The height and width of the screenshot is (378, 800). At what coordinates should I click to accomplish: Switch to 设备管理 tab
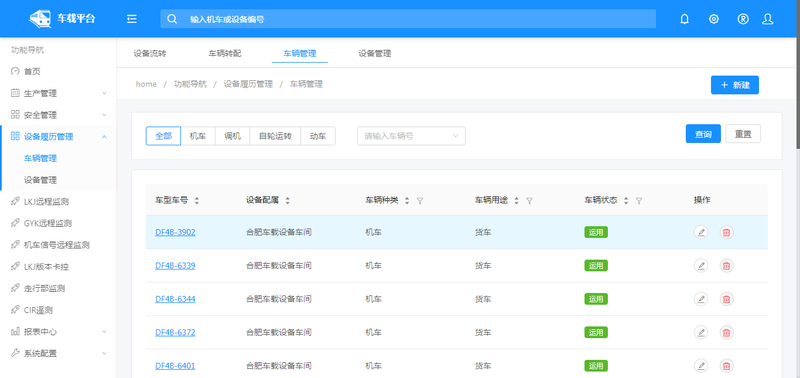tap(374, 53)
